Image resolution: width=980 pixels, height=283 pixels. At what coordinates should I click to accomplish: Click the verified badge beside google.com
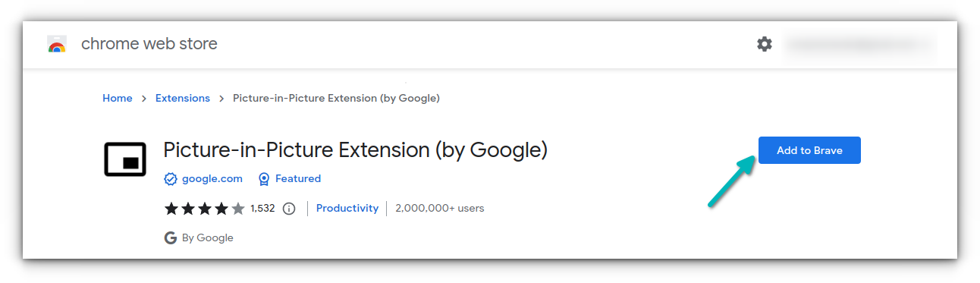[171, 179]
